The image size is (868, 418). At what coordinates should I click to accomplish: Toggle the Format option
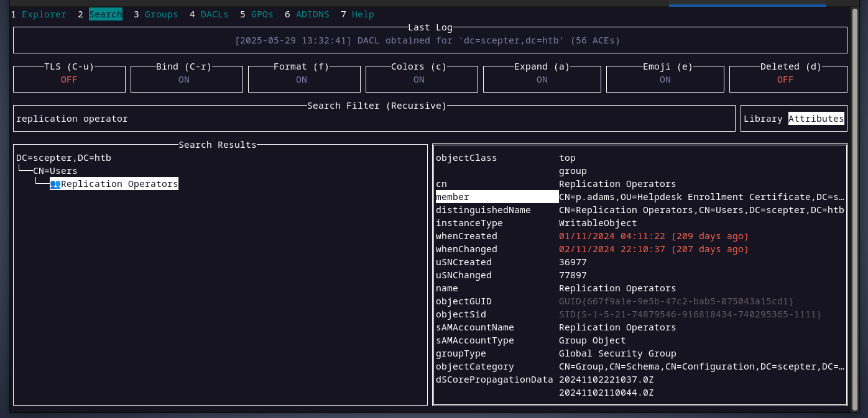(302, 80)
